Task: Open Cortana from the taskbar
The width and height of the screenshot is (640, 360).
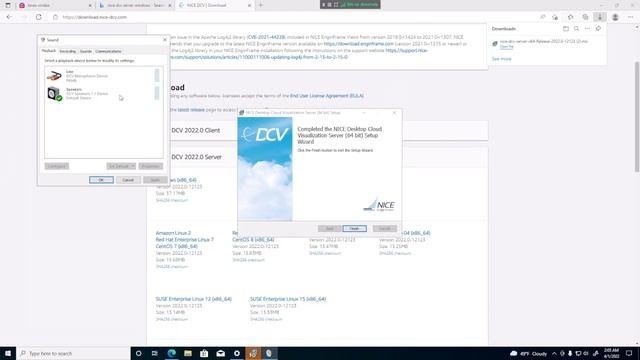Action: pos(138,353)
